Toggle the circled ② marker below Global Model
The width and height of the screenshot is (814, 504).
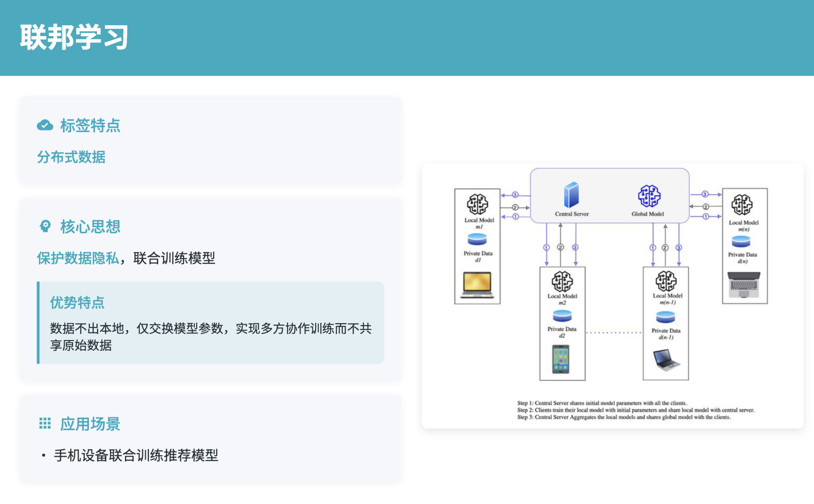click(665, 247)
